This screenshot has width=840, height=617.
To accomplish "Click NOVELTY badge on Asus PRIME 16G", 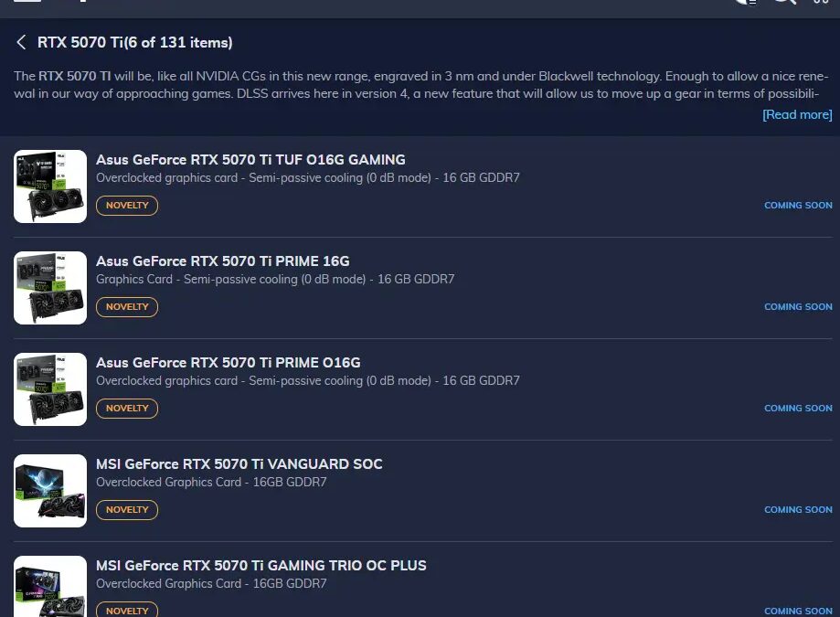I will pos(127,307).
